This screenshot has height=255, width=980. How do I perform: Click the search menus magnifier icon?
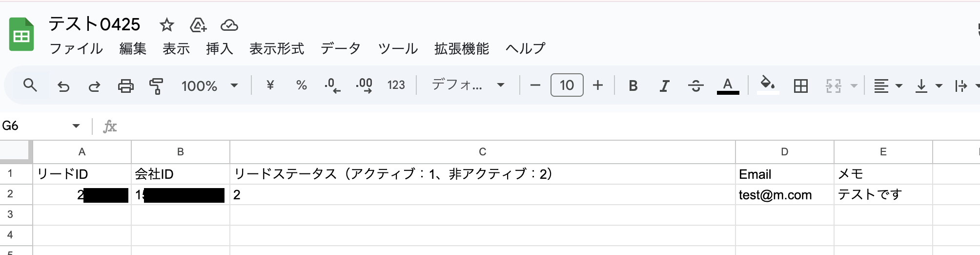tap(30, 85)
